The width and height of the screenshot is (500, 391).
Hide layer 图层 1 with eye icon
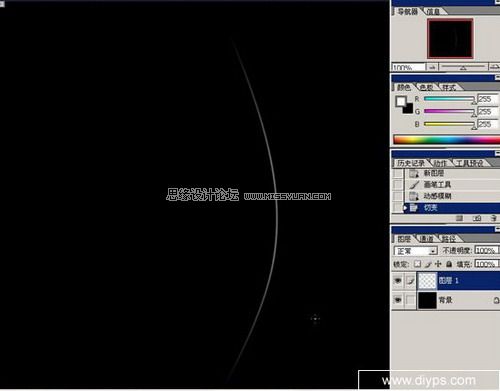click(398, 281)
